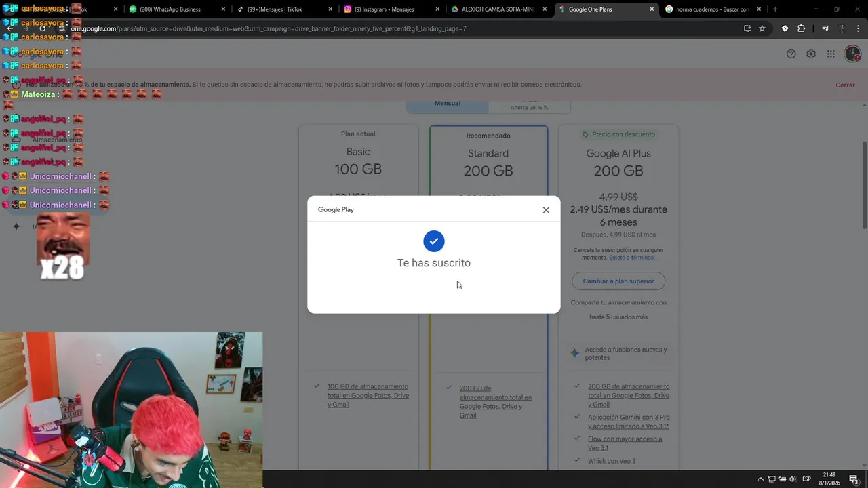This screenshot has width=868, height=488.
Task: Click the 'Te has suscrito' message
Action: [x=434, y=263]
